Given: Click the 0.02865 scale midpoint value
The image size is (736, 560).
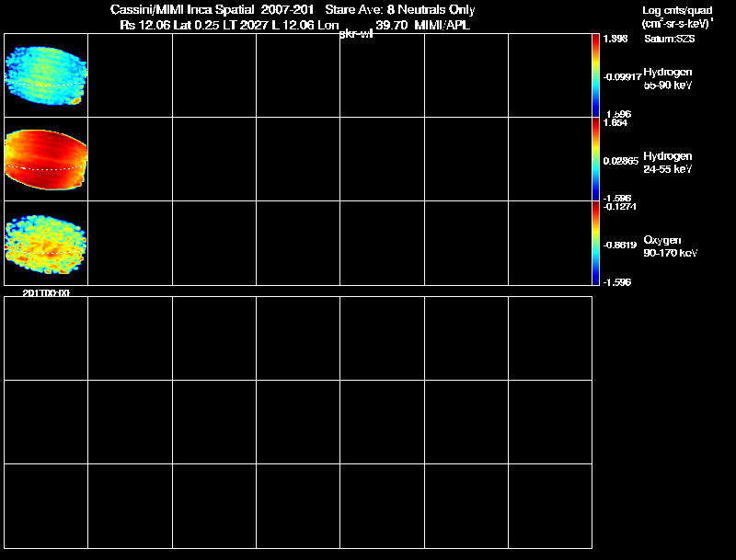Looking at the screenshot, I should point(620,161).
